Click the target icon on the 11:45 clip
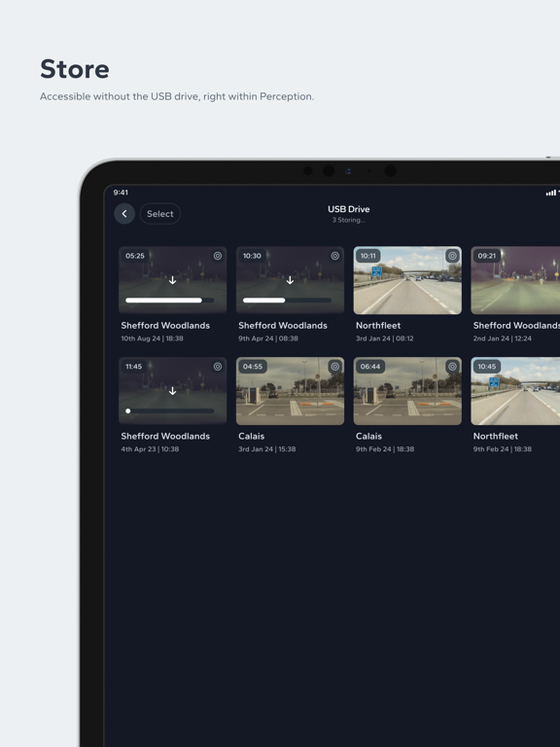Screen dimensions: 560x747 (218, 367)
